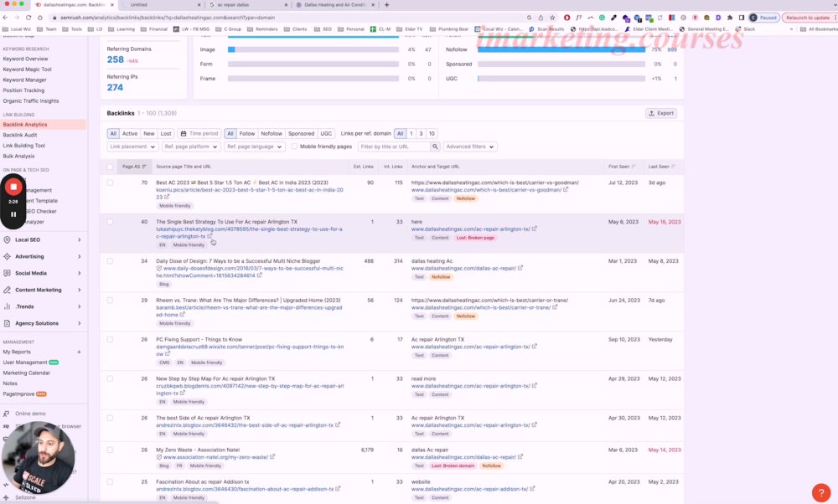Click the First Seen sort icon
Viewport: 838px width, 504px height.
click(634, 167)
